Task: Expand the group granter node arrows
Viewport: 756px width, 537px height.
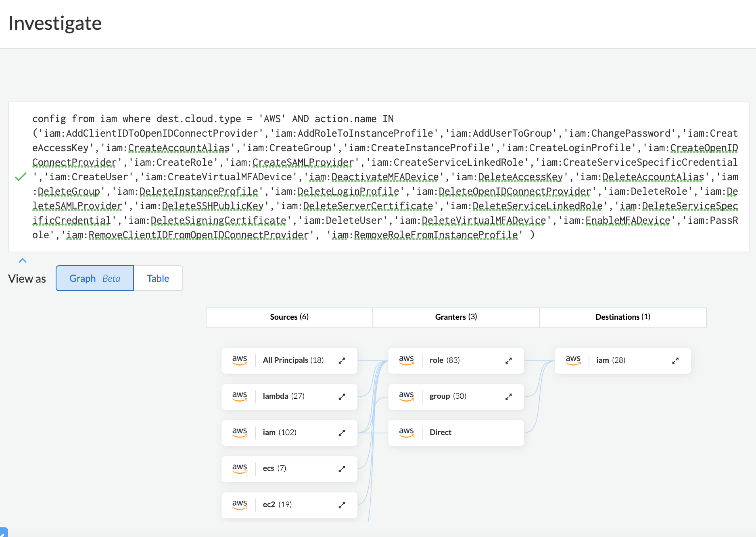Action: 508,397
